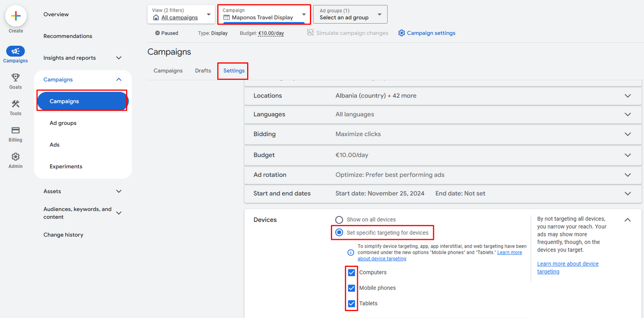Click the info icon beside device targeting note

pyautogui.click(x=351, y=253)
